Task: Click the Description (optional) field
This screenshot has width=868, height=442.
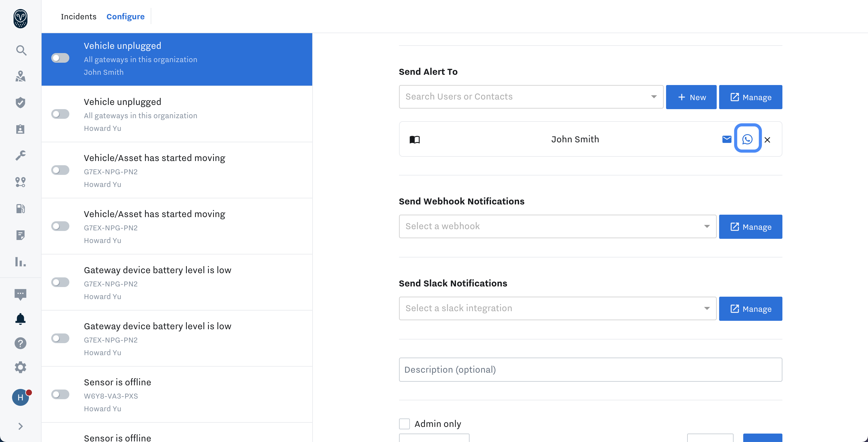Action: pyautogui.click(x=590, y=370)
